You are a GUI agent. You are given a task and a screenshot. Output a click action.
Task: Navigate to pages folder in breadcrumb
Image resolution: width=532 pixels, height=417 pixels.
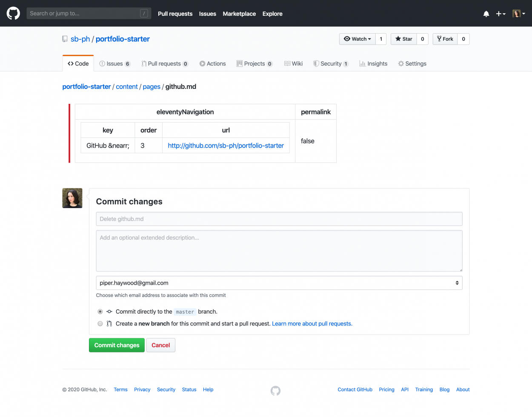coord(152,86)
